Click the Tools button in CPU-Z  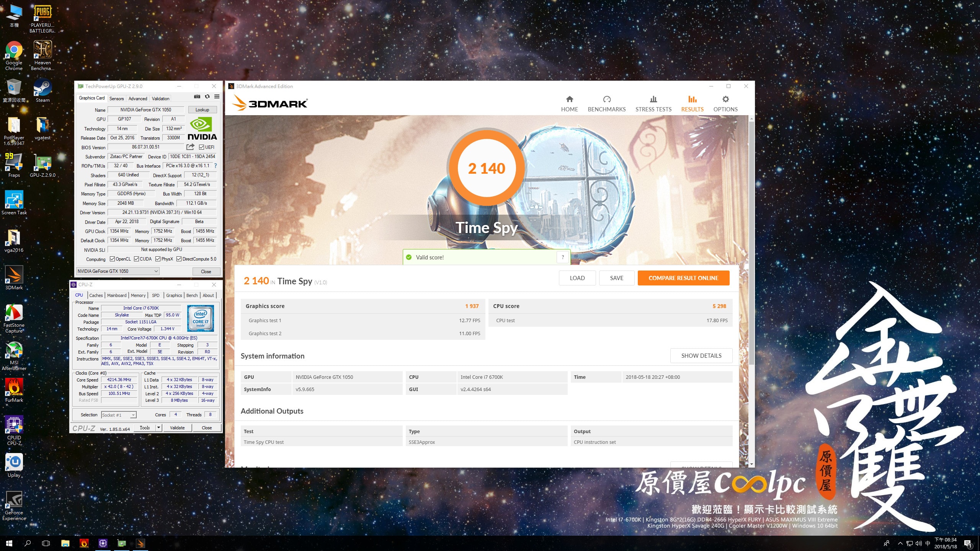pos(145,428)
